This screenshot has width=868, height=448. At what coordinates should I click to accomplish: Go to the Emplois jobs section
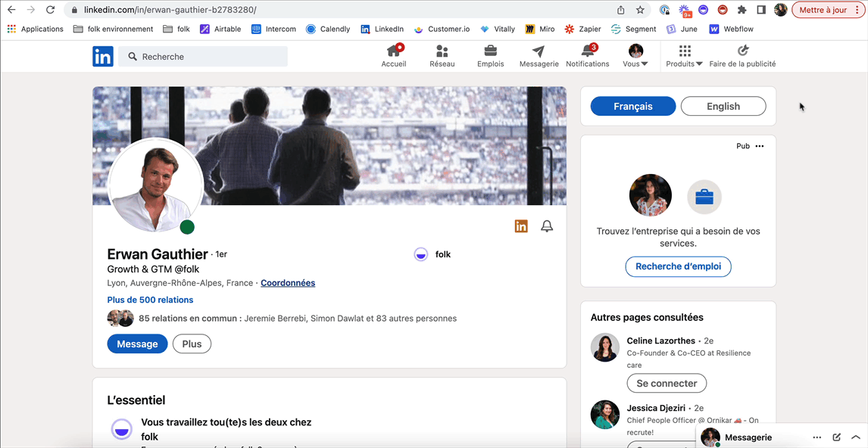[x=491, y=56]
